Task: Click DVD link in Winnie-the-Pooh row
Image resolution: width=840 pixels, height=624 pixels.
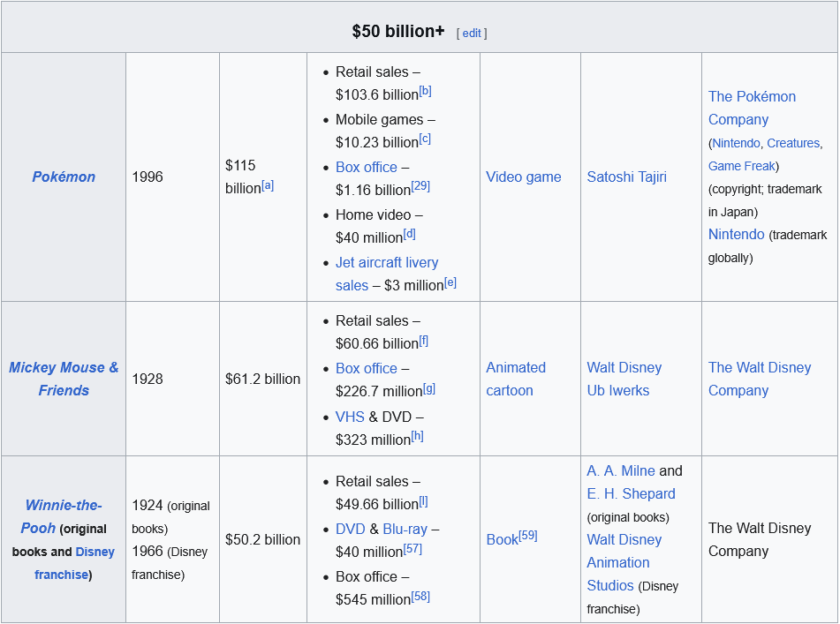Action: coord(350,529)
